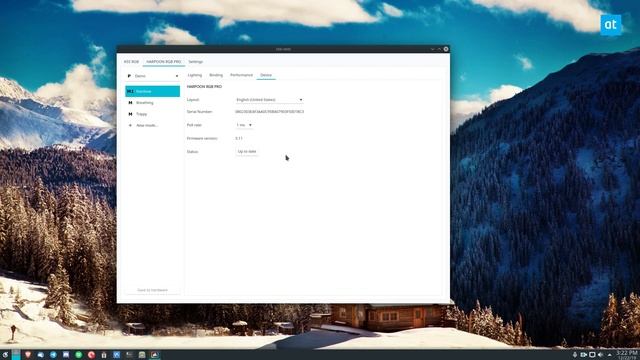640x360 pixels.
Task: Click the cyan desktop pager in taskbar
Action: 16,355
